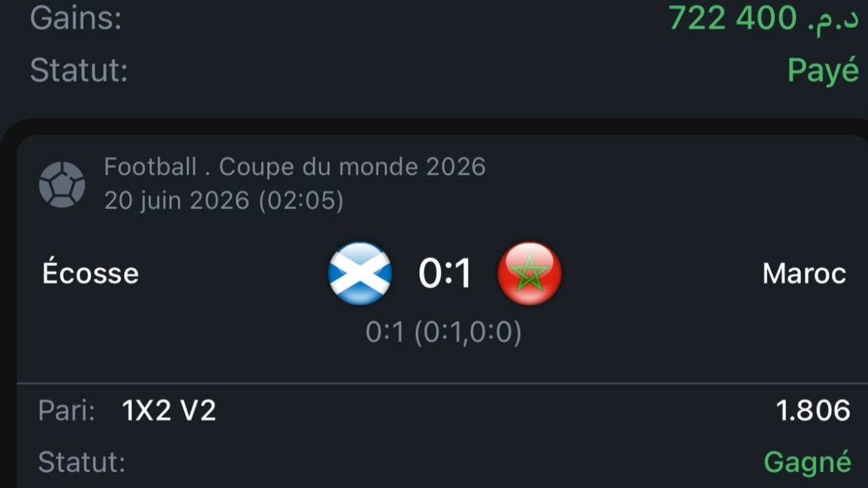Click the 722 400 gains amount
Viewport: 868px width, 488px height.
(732, 17)
